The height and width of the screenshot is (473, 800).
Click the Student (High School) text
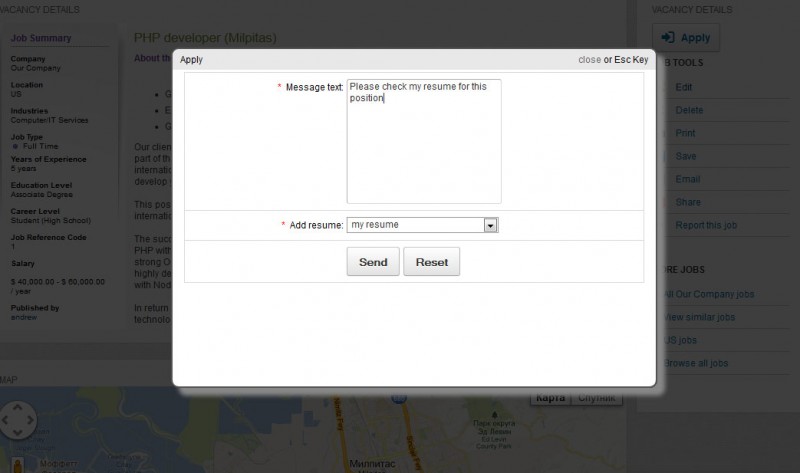click(x=51, y=220)
